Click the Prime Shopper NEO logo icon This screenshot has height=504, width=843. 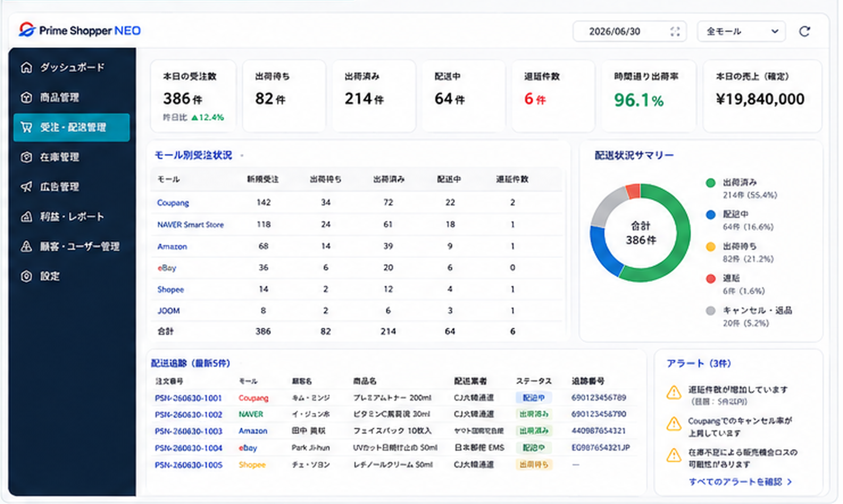pos(27,30)
